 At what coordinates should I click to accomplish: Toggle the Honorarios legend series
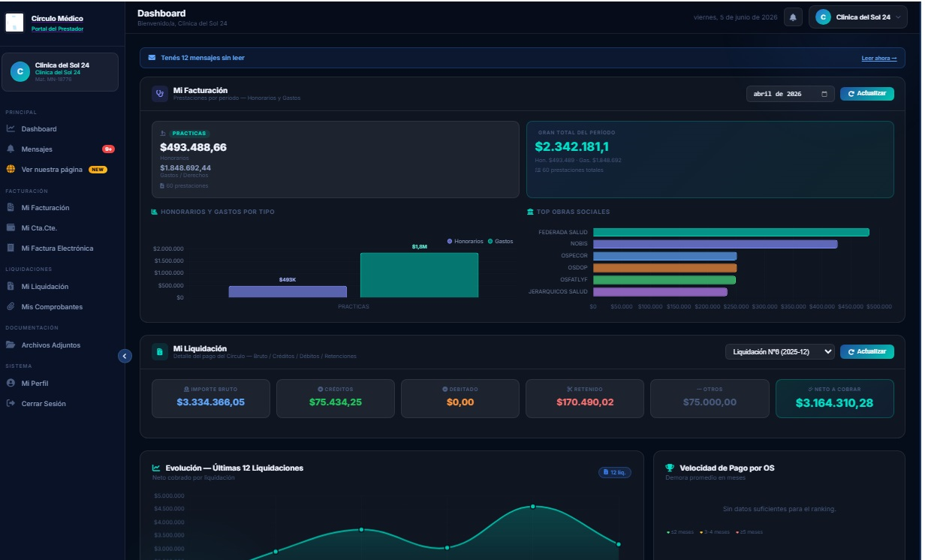[466, 241]
